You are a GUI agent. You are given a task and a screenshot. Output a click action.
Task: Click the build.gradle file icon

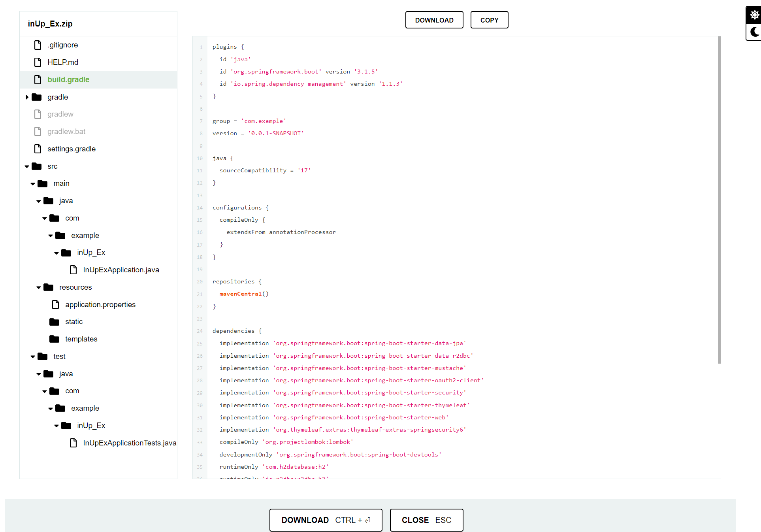tap(38, 80)
